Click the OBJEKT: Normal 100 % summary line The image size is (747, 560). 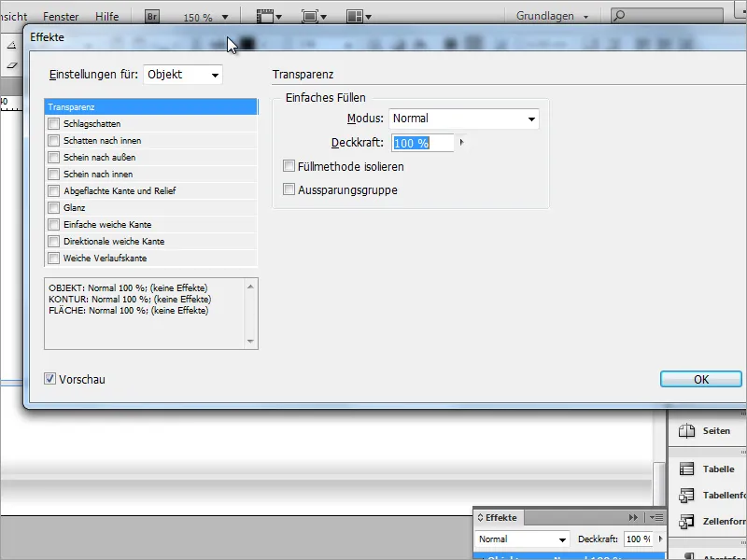pos(128,288)
